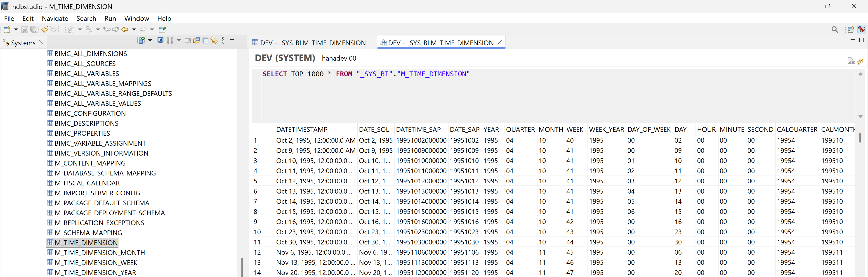Open SQL Console icon in Systems view
868x277 pixels.
pyautogui.click(x=188, y=40)
